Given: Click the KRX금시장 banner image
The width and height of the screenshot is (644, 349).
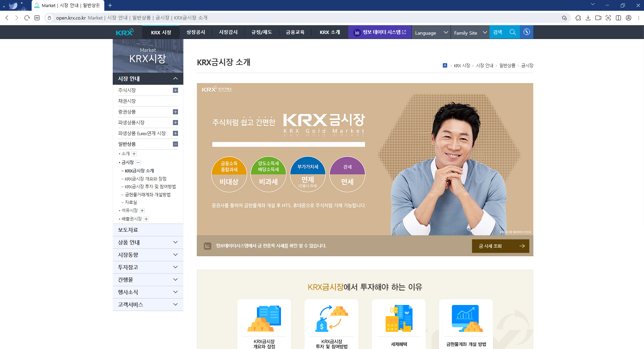Looking at the screenshot, I should 365,159.
